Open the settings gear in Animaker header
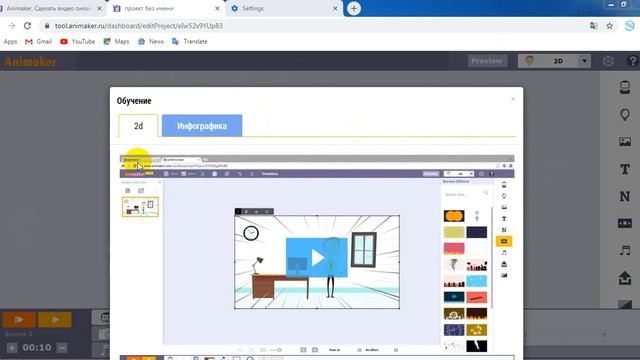640x360 pixels. point(608,61)
